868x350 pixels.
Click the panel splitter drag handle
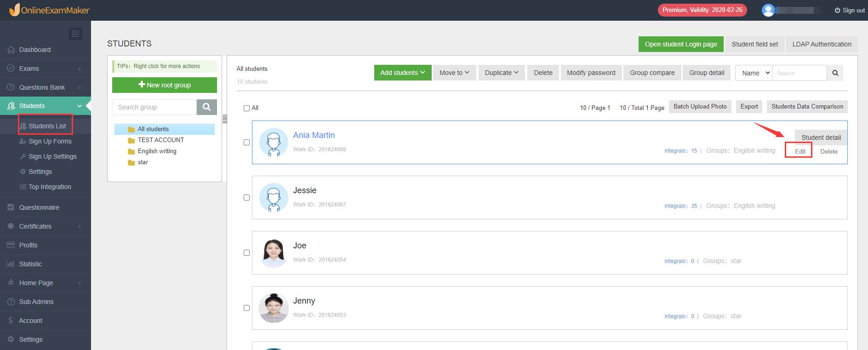coord(225,119)
